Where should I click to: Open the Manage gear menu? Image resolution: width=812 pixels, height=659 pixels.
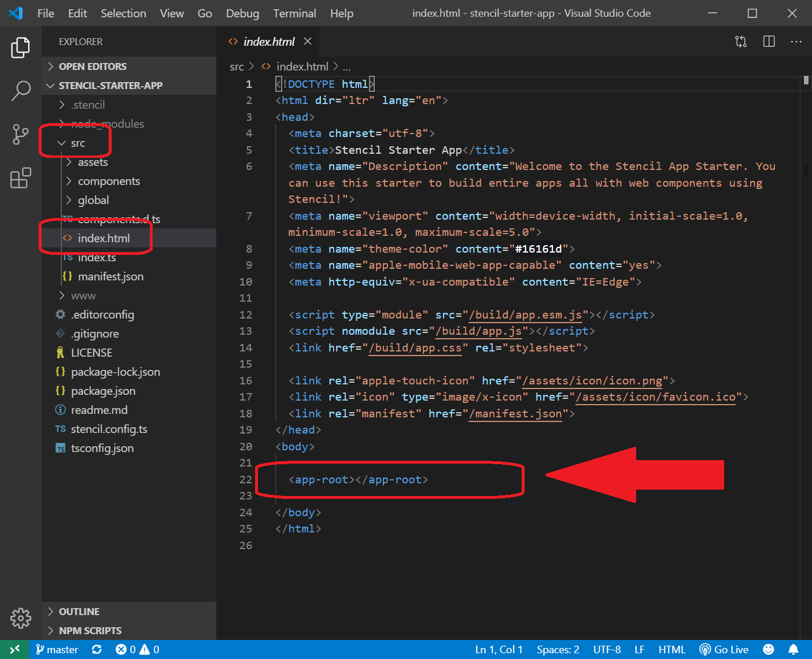point(20,618)
